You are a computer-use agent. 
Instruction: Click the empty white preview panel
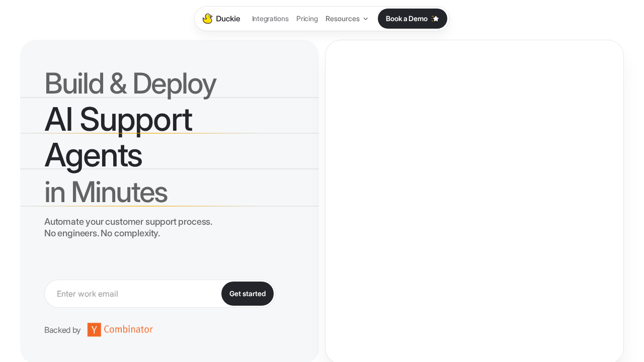pyautogui.click(x=474, y=201)
